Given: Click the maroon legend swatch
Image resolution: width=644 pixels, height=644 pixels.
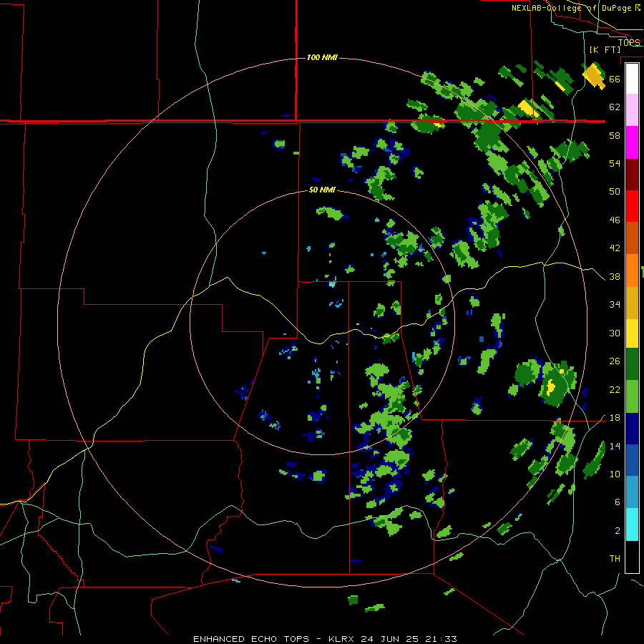Looking at the screenshot, I should point(632,175).
